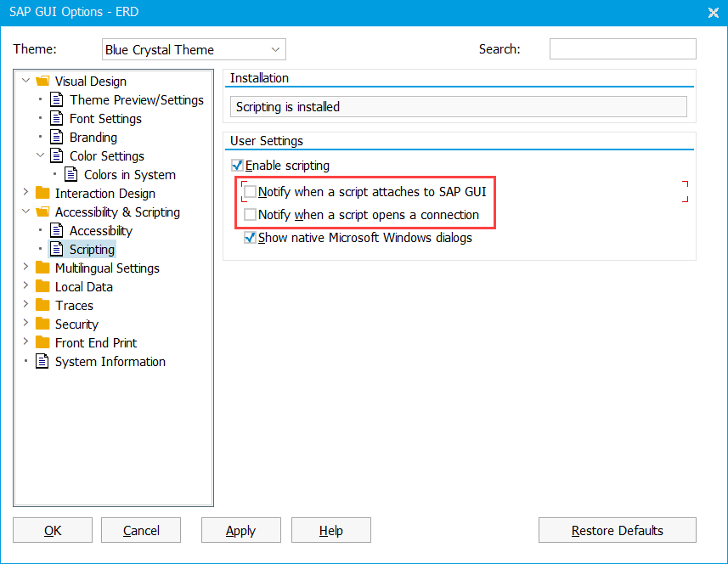Check Notify when a script opens a connection
Image resolution: width=728 pixels, height=564 pixels.
coord(251,214)
